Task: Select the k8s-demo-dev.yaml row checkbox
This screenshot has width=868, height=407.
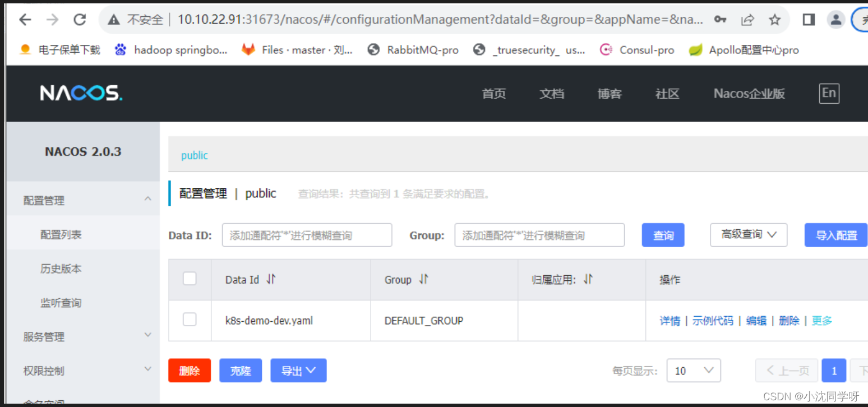Action: click(x=190, y=320)
